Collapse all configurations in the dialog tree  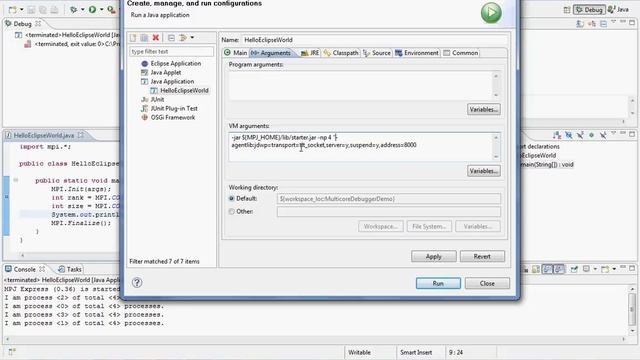pos(171,38)
